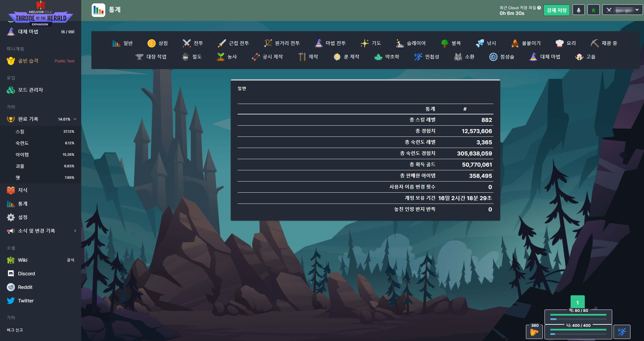The height and width of the screenshot is (341, 644).
Task: Open the 설정 settings page
Action: click(41, 217)
